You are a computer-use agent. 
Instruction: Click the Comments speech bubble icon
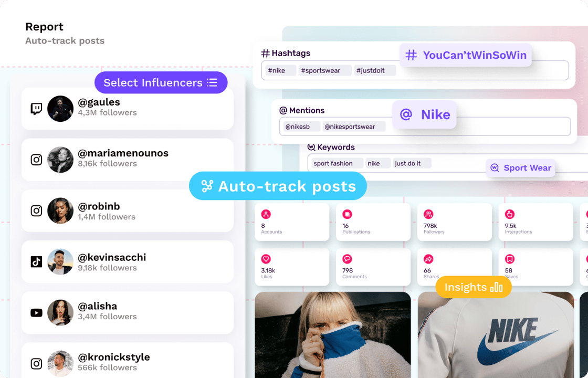(x=347, y=259)
